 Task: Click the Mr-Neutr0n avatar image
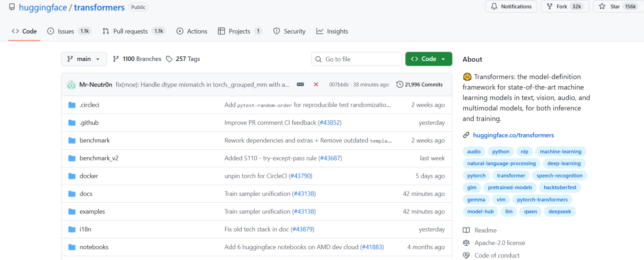[x=72, y=85]
